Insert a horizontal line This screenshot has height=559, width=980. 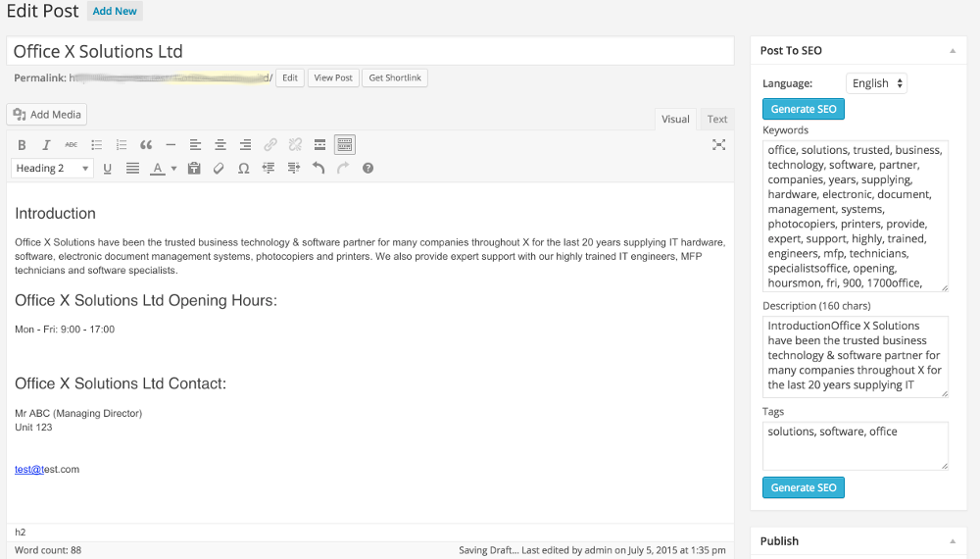tap(171, 145)
